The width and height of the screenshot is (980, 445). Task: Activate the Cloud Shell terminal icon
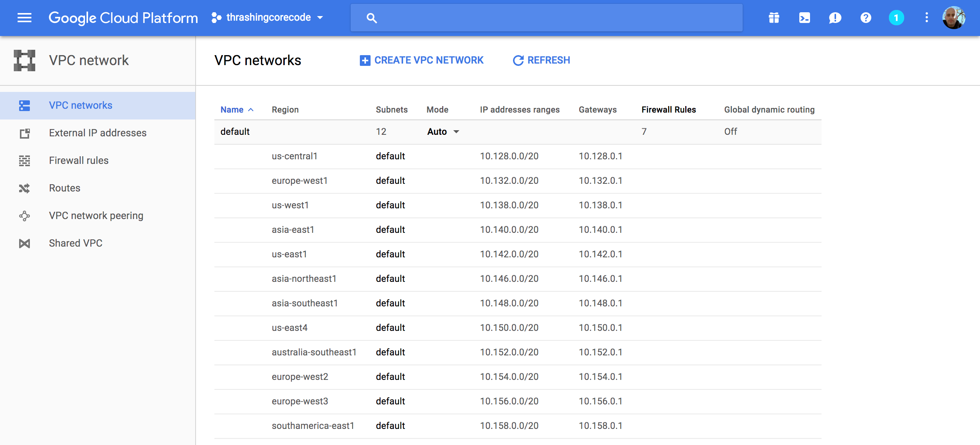pyautogui.click(x=805, y=18)
